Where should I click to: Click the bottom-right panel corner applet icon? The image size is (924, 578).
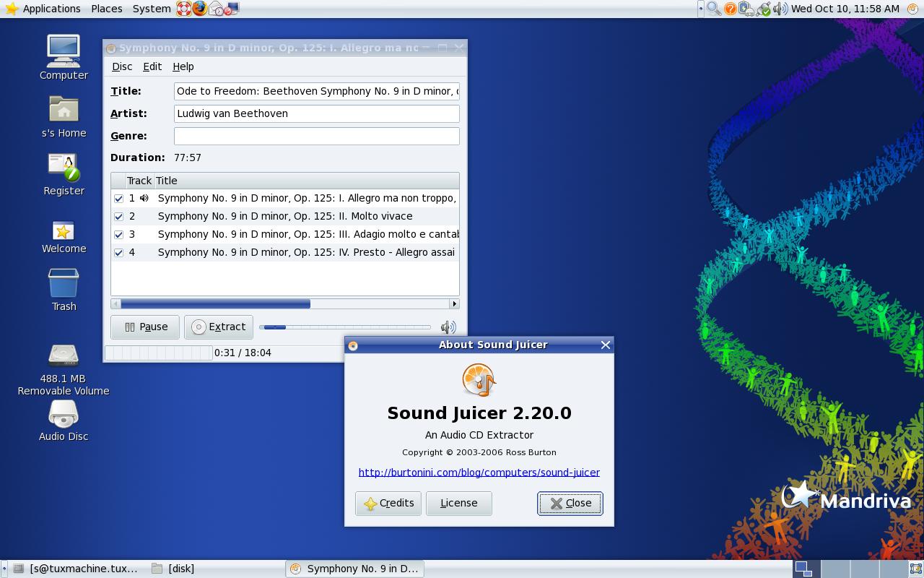[x=916, y=569]
